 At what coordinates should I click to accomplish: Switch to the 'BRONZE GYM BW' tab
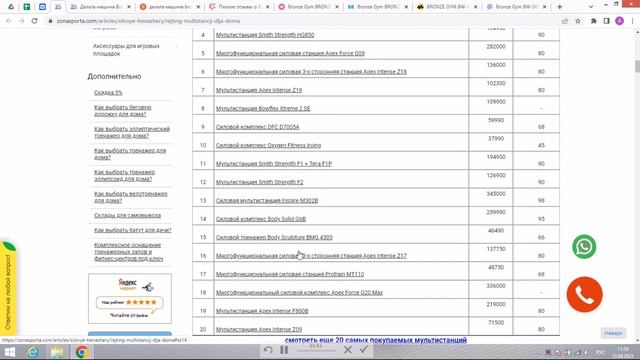[447, 7]
